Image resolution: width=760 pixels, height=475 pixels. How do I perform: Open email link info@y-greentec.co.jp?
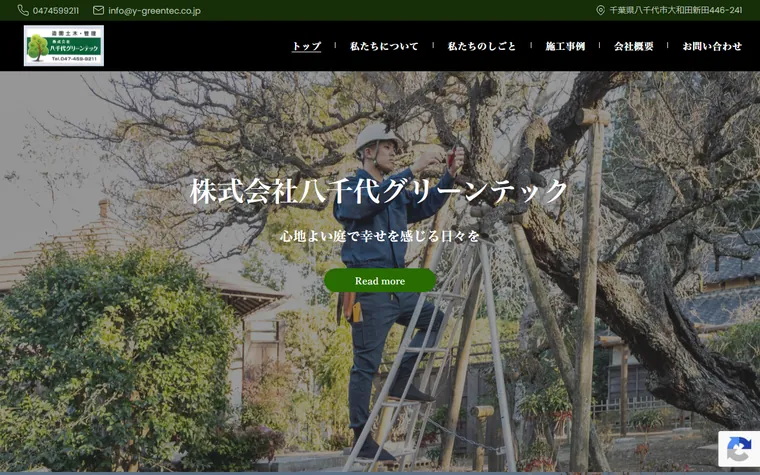155,11
